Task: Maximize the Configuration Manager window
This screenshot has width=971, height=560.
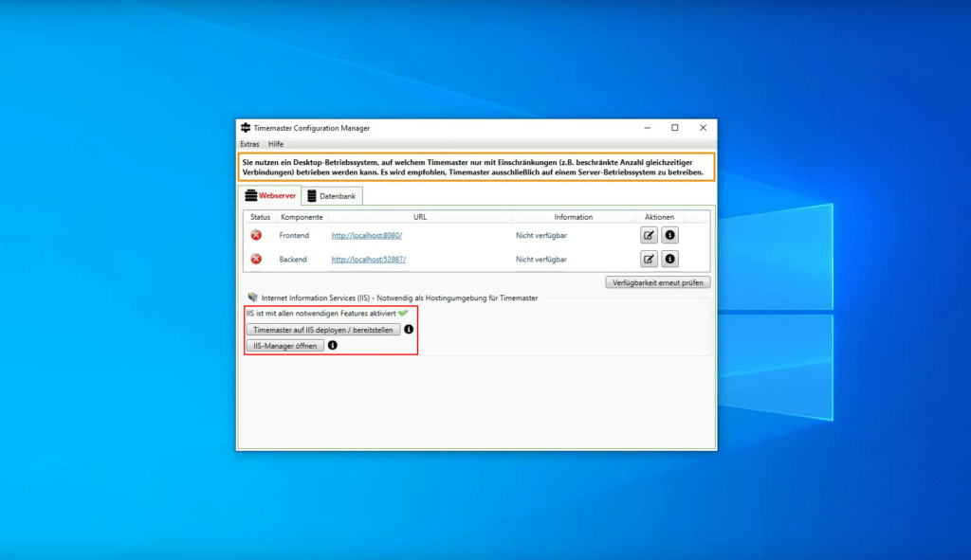Action: click(674, 128)
